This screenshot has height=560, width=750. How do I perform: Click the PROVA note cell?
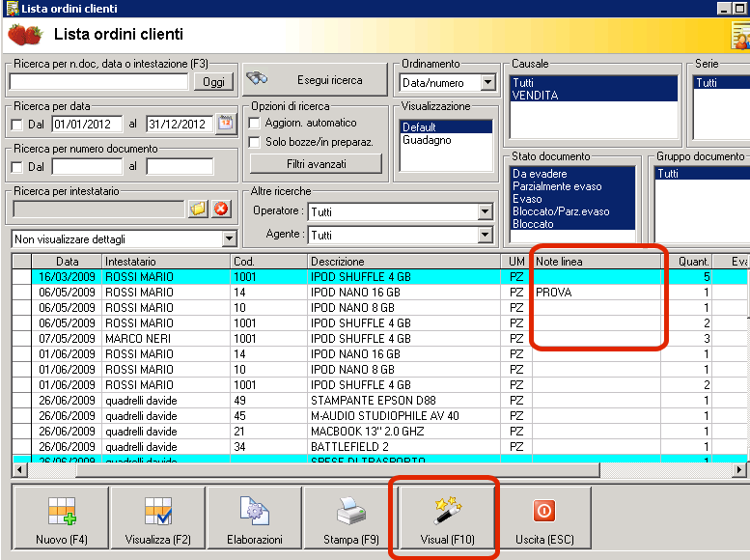click(x=597, y=292)
